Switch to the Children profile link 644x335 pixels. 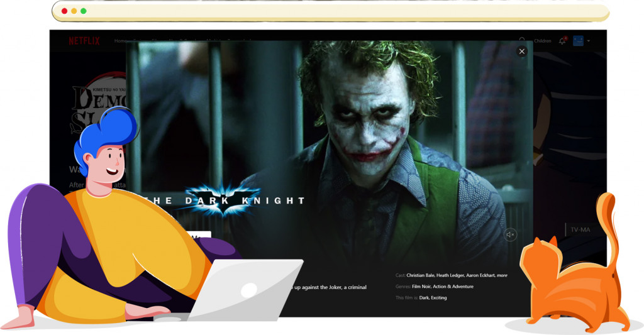(543, 41)
